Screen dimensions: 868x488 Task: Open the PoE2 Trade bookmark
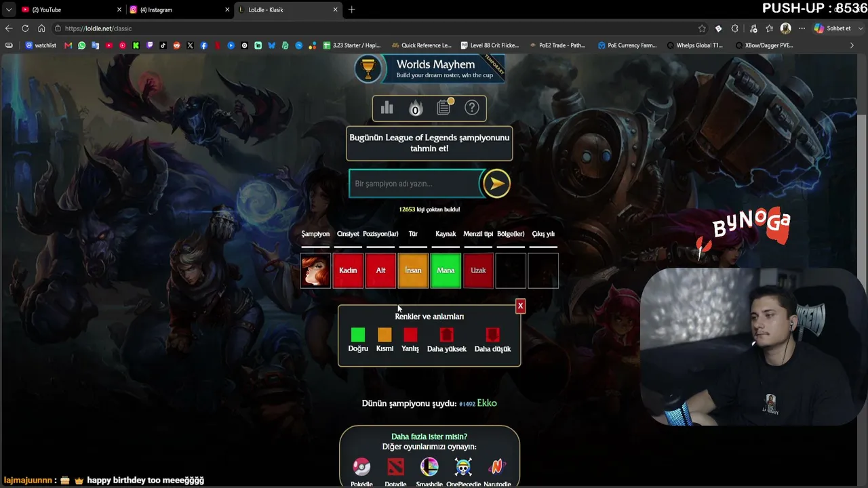tap(557, 45)
